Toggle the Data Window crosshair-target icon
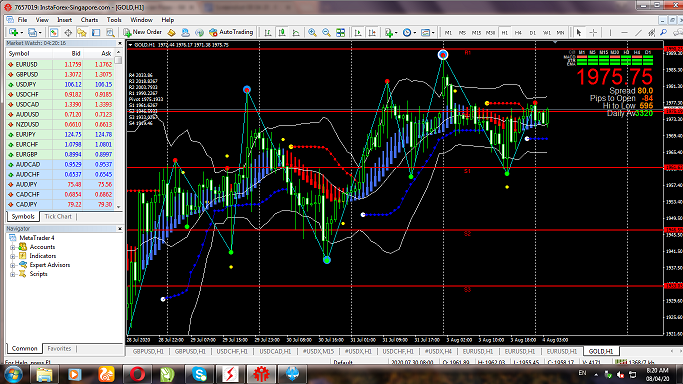683x384 pixels. pos(68,32)
